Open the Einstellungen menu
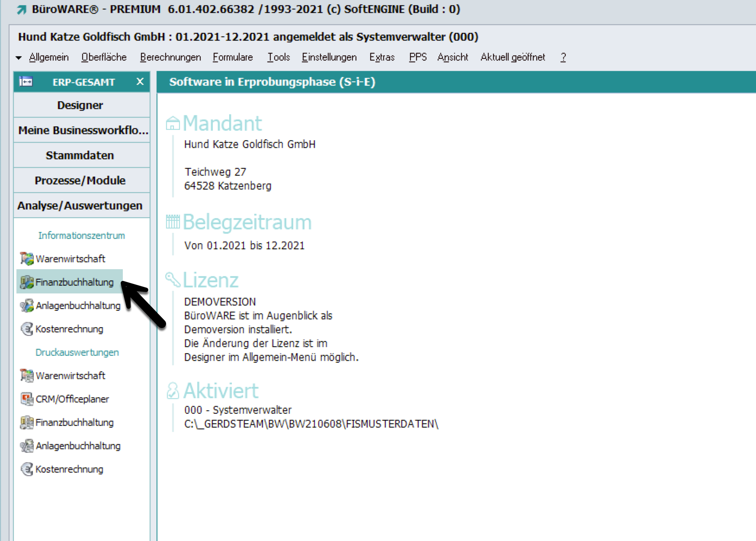Viewport: 756px width, 541px height. point(329,58)
